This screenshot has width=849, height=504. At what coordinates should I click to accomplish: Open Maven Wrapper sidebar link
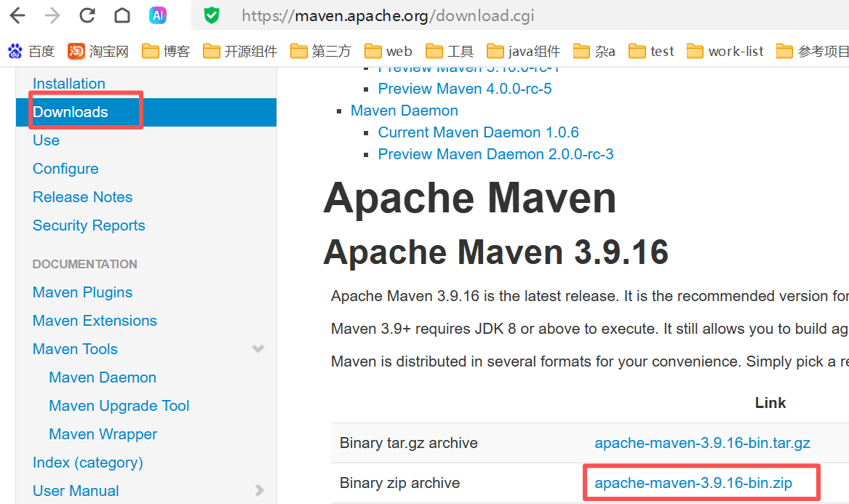point(103,434)
